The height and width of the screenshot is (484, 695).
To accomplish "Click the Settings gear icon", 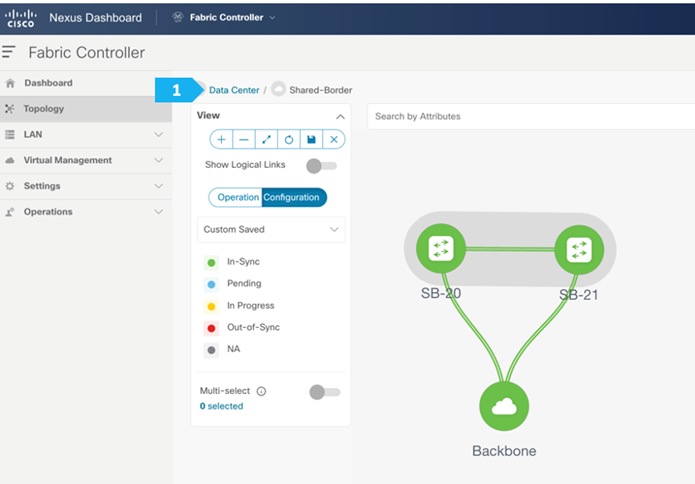I will [x=10, y=186].
